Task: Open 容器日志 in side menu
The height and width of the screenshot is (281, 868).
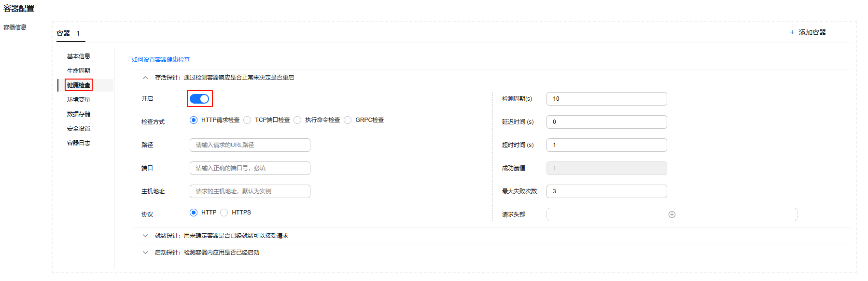Action: point(79,143)
